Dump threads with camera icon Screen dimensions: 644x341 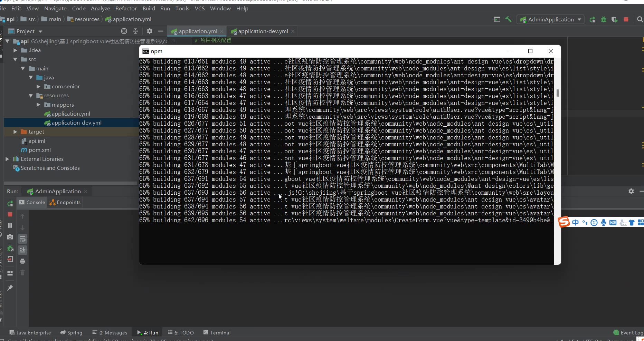click(10, 237)
